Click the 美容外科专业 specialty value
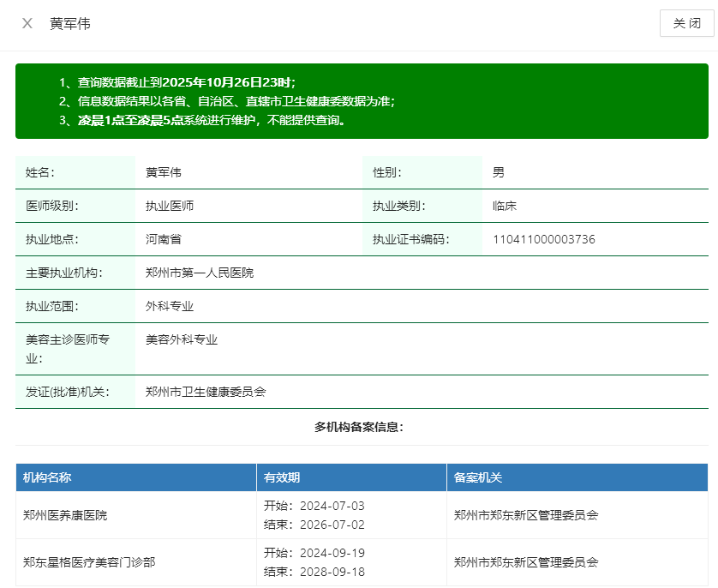This screenshot has width=718, height=588. pos(182,339)
